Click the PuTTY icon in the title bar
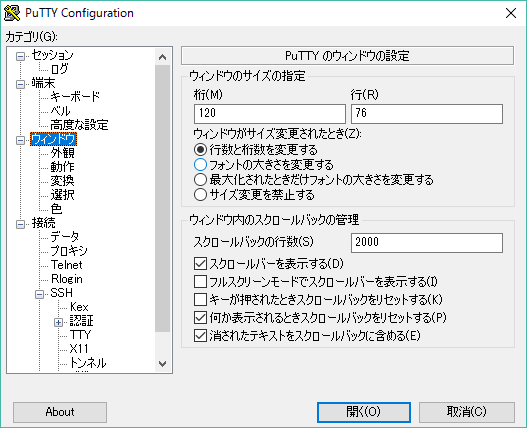The image size is (527, 428). point(12,13)
